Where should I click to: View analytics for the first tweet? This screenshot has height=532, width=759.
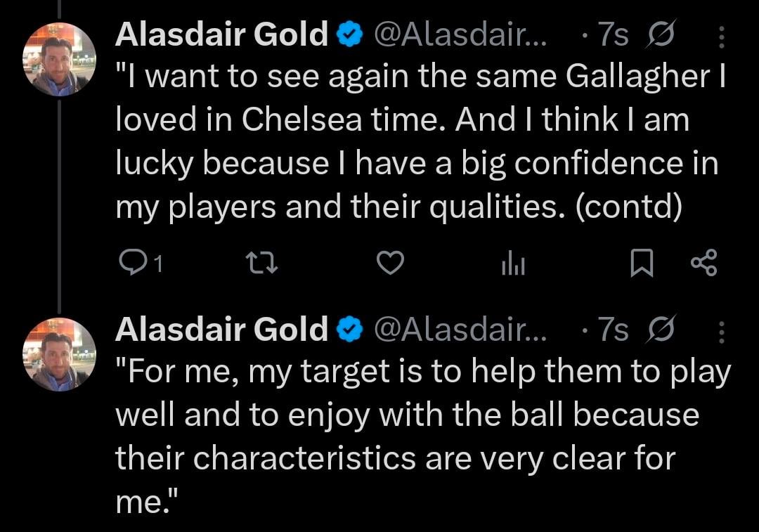pos(514,264)
